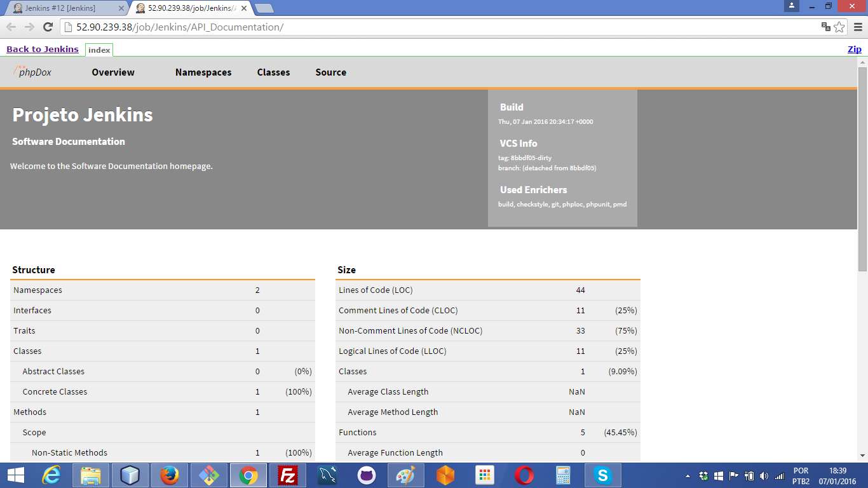This screenshot has height=488, width=868.
Task: Open Firefox from the taskbar
Action: [x=170, y=475]
